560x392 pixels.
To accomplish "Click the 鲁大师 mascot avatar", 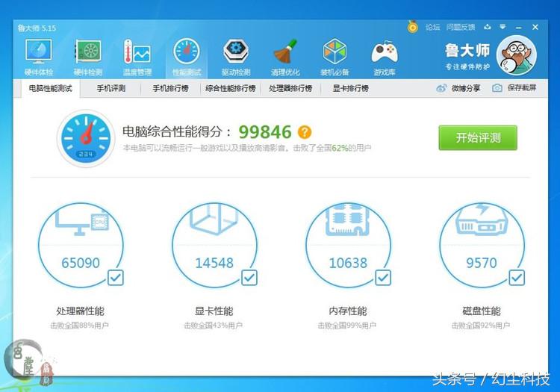I will [517, 55].
